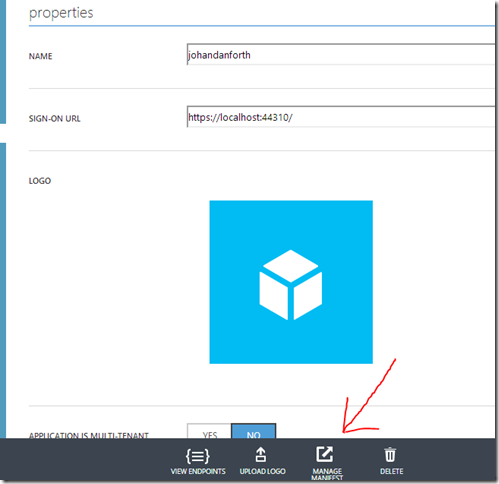This screenshot has width=499, height=484.
Task: Select the MANAGE MANIFEST text label
Action: 327,474
